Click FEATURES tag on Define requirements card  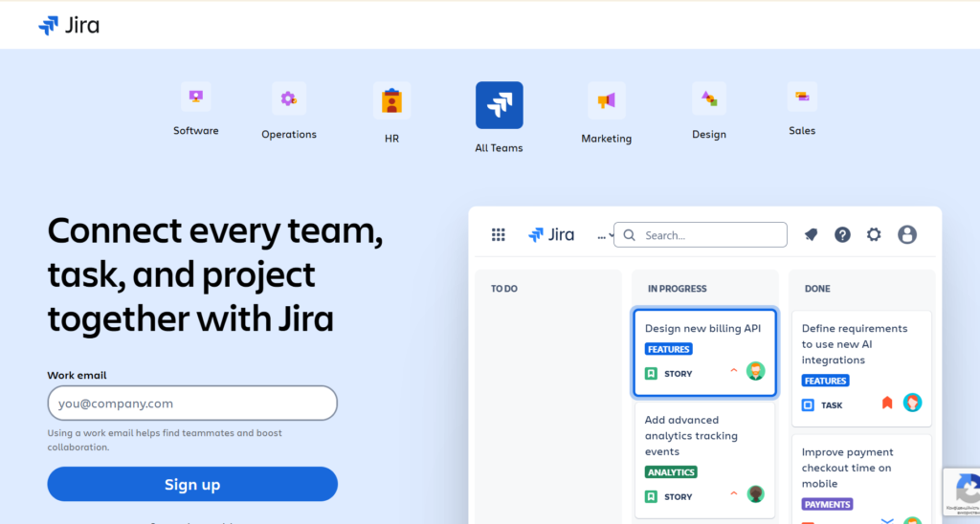coord(825,381)
